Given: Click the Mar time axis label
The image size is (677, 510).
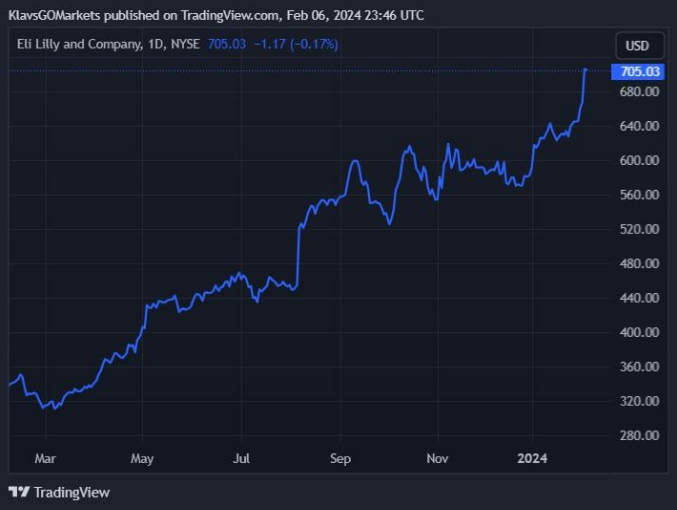Looking at the screenshot, I should click(45, 458).
